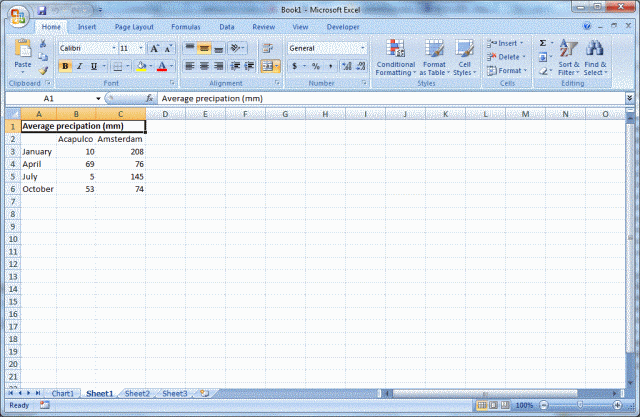Click the AutoSum sigma icon
640x417 pixels.
coord(543,43)
